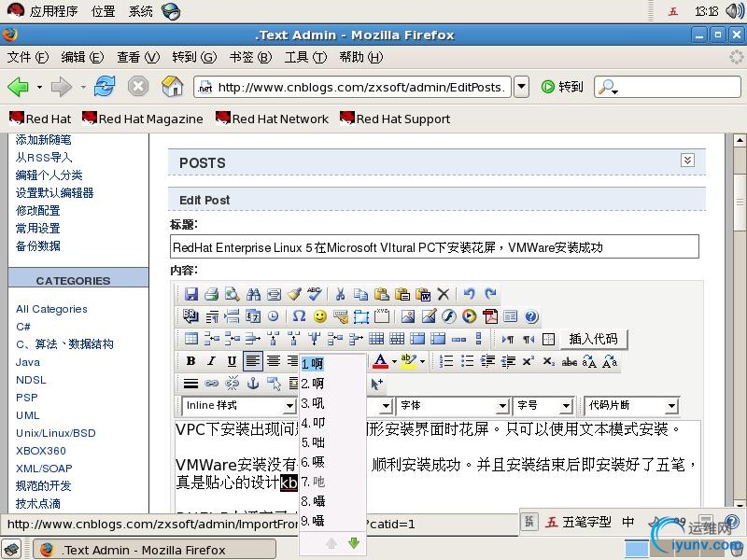Image resolution: width=747 pixels, height=560 pixels.
Task: Insert an anchor with the anchor icon
Action: (x=253, y=383)
